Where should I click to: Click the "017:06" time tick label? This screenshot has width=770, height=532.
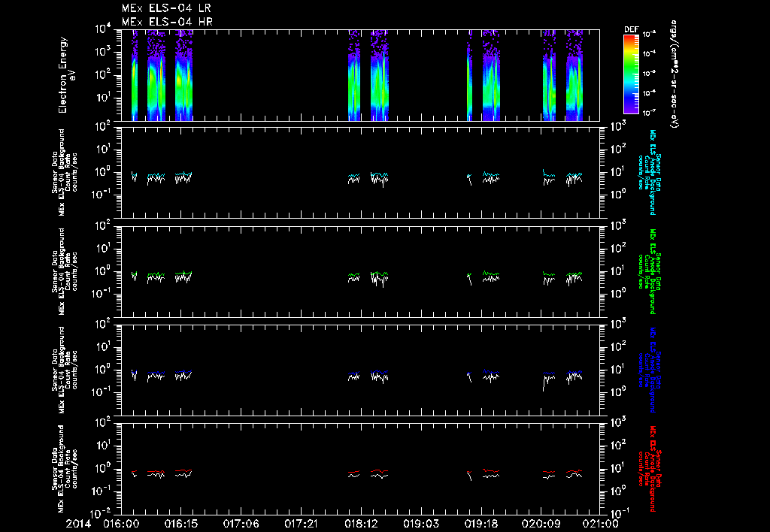(x=241, y=524)
